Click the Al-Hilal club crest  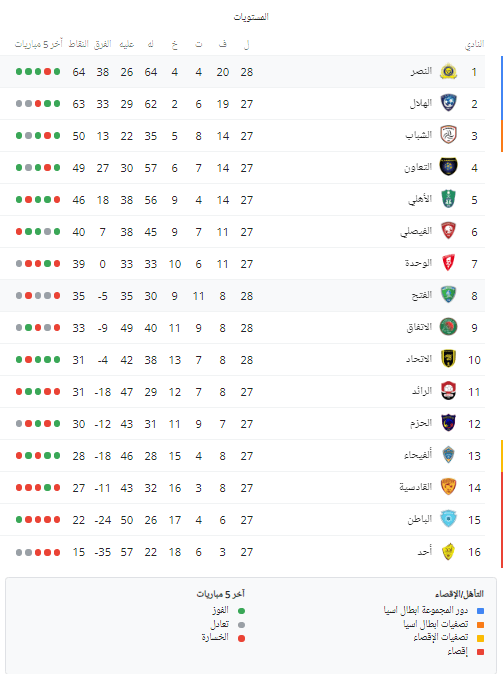(x=448, y=103)
